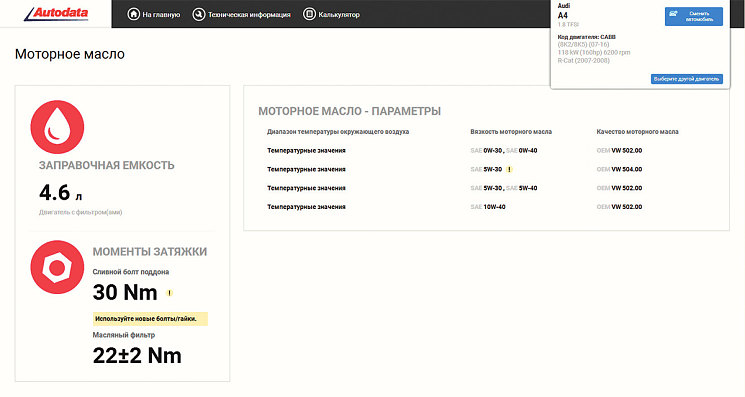
Task: Click the Код двигателя: CABB text
Action: 586,37
